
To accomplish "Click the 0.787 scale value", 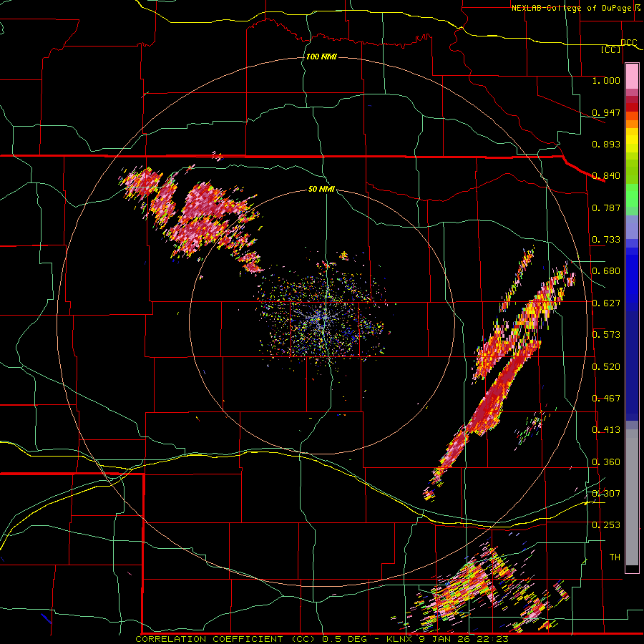I will 606,208.
